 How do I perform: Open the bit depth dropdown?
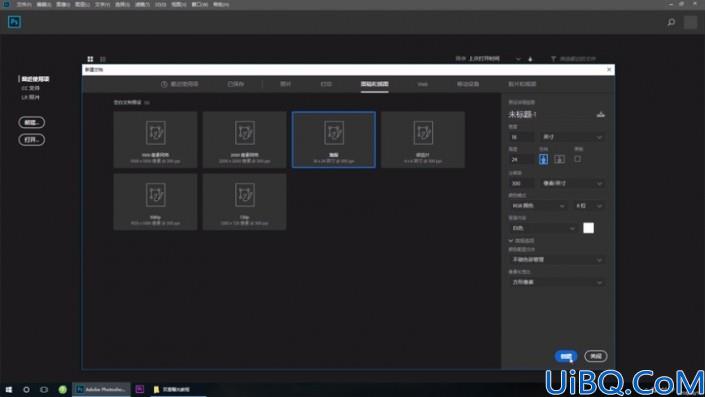[589, 205]
